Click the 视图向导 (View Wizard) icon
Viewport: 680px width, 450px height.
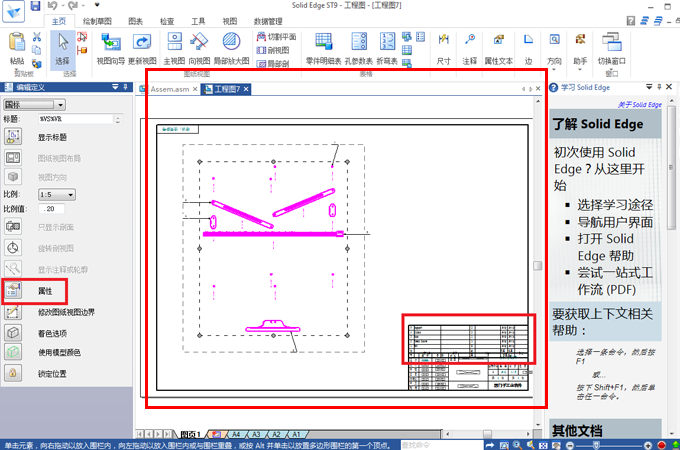[111, 43]
